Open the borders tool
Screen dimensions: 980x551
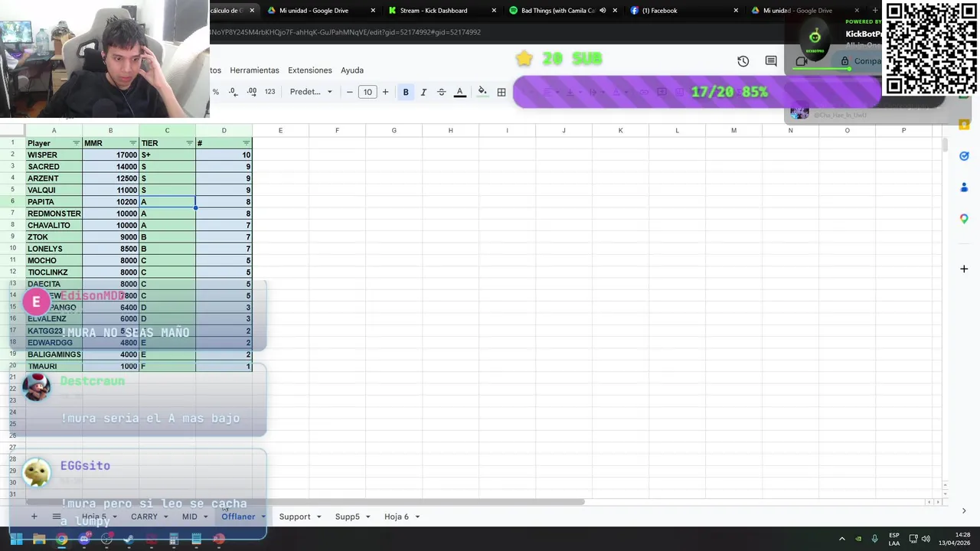[x=501, y=92]
